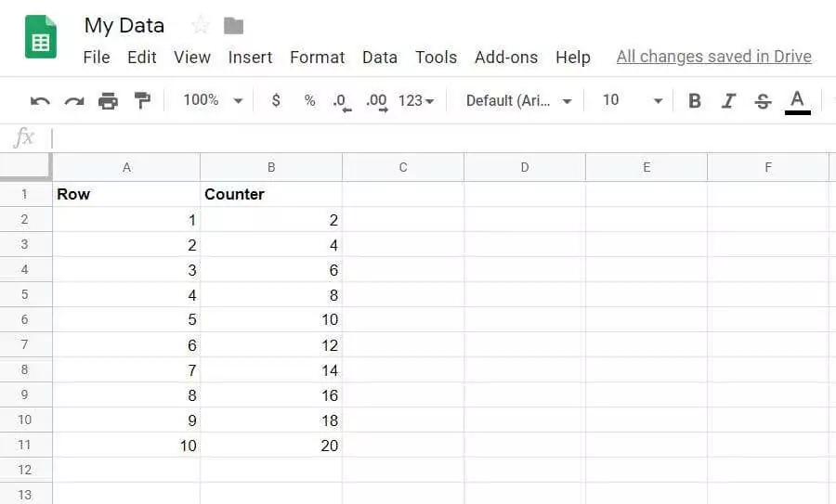
Task: Open the Format menu
Action: 317,58
